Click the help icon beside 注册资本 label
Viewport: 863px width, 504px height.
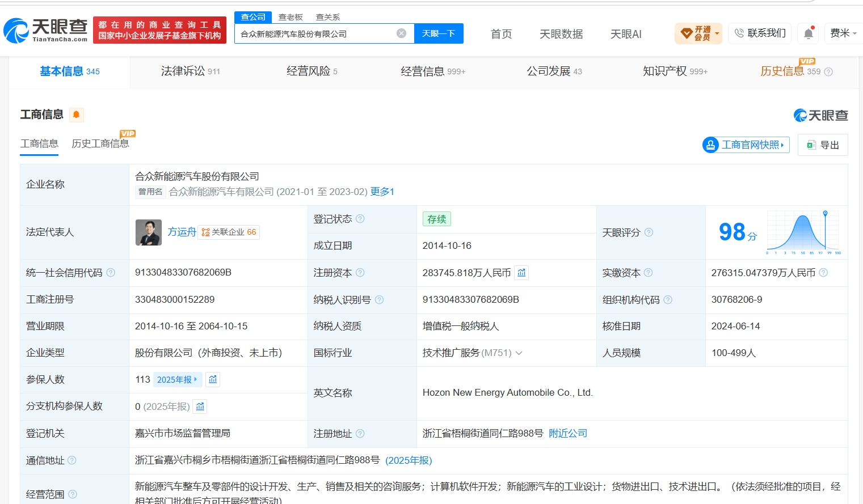(360, 273)
